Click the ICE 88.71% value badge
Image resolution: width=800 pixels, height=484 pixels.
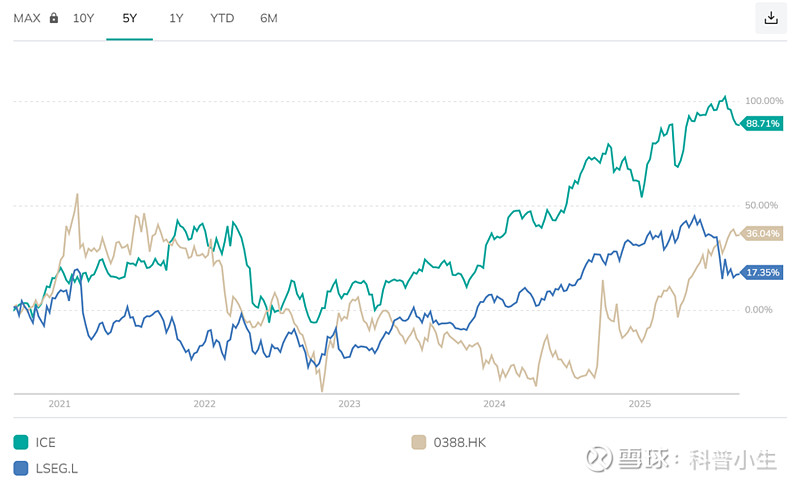point(762,123)
